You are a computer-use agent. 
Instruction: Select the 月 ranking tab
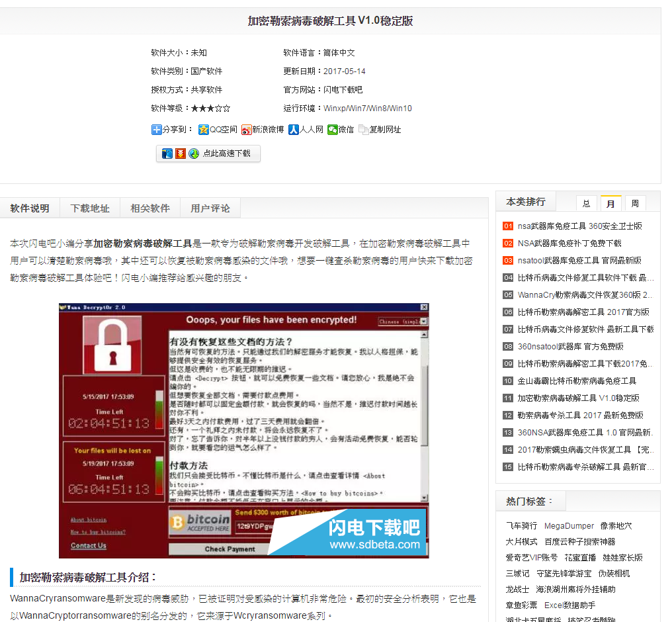pyautogui.click(x=610, y=203)
